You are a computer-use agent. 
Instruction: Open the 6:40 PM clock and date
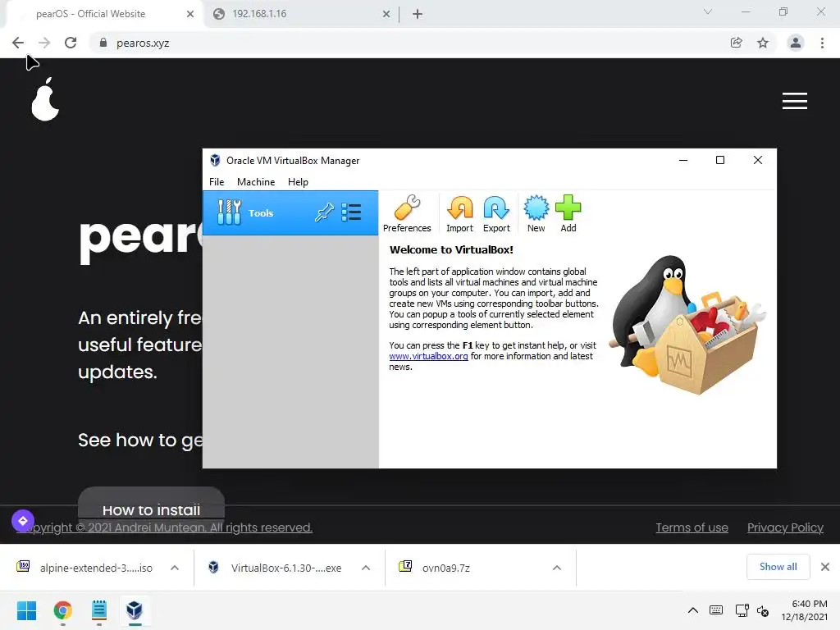click(x=804, y=610)
